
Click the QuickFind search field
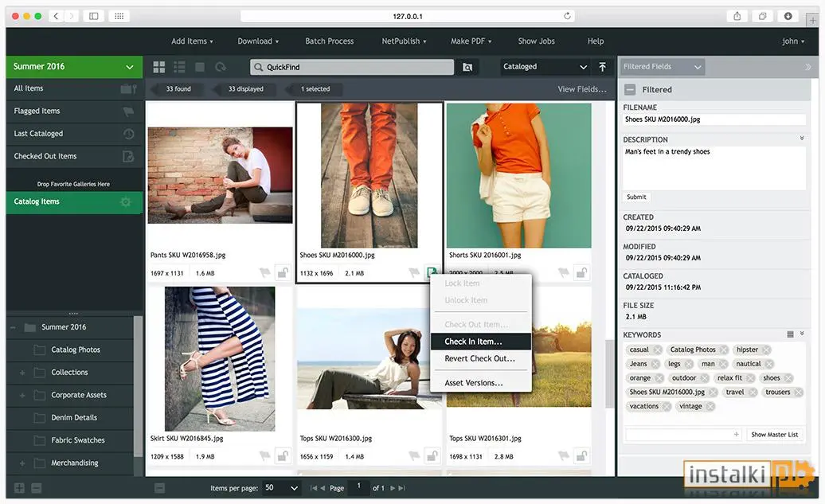tap(352, 67)
